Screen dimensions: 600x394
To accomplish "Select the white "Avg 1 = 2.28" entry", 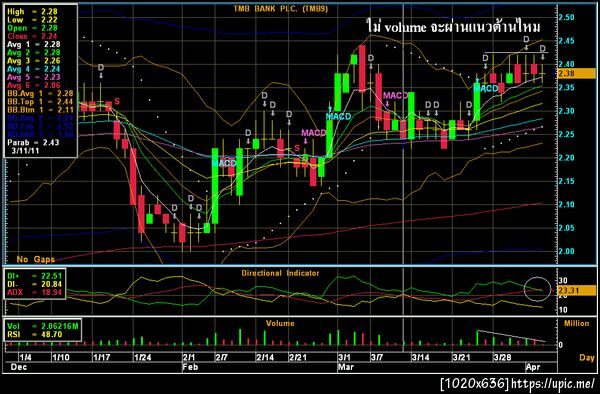I will [x=34, y=44].
